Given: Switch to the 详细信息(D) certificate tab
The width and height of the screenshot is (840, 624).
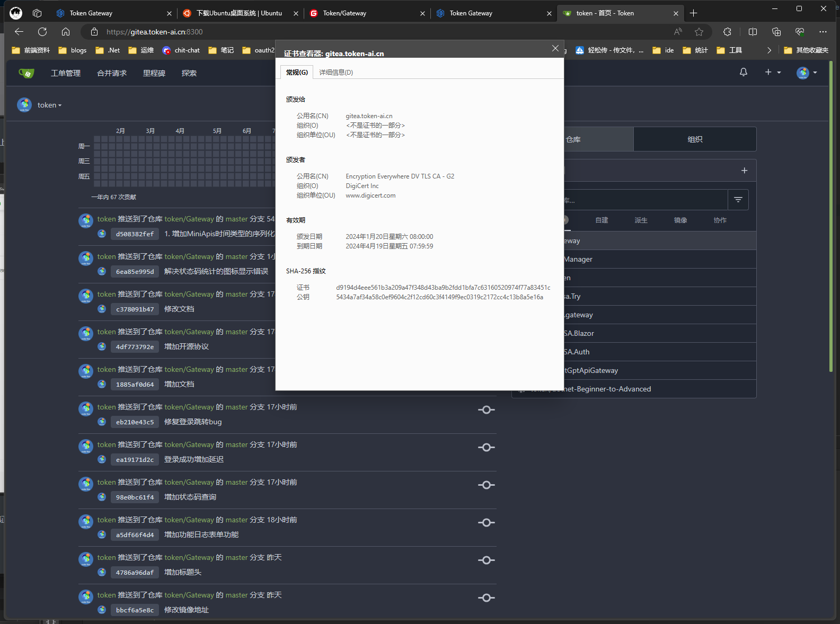Looking at the screenshot, I should tap(336, 73).
